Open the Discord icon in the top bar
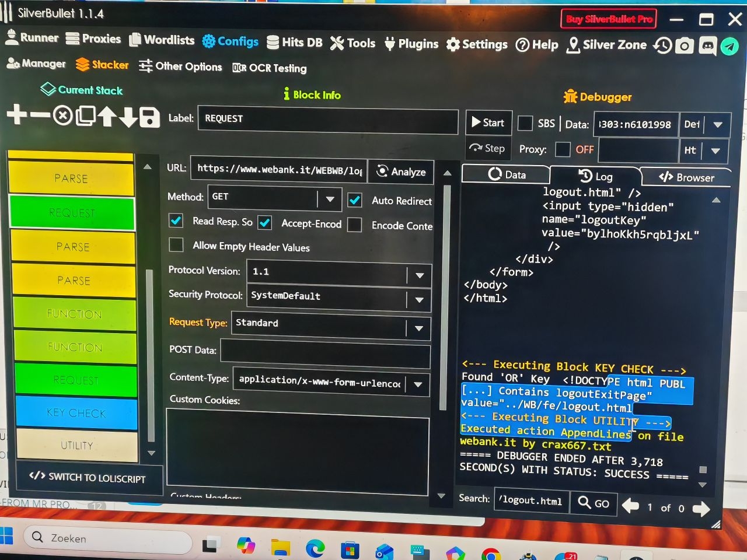Viewport: 747px width, 560px height. click(x=707, y=46)
